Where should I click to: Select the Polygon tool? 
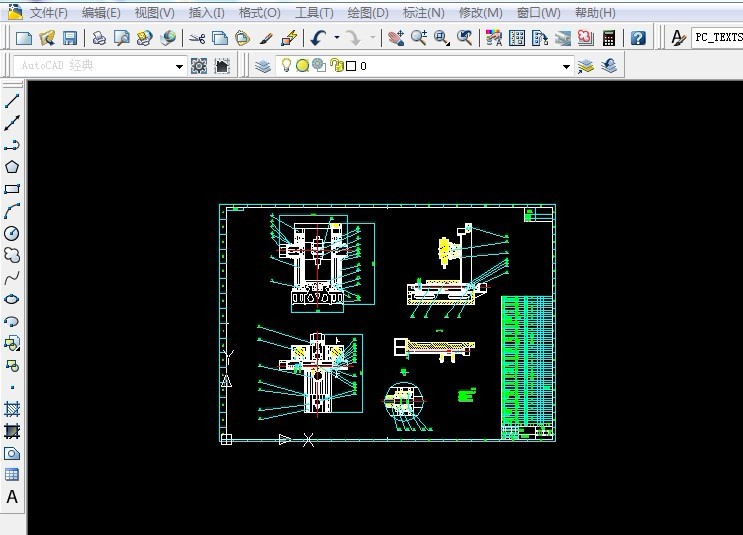point(12,167)
